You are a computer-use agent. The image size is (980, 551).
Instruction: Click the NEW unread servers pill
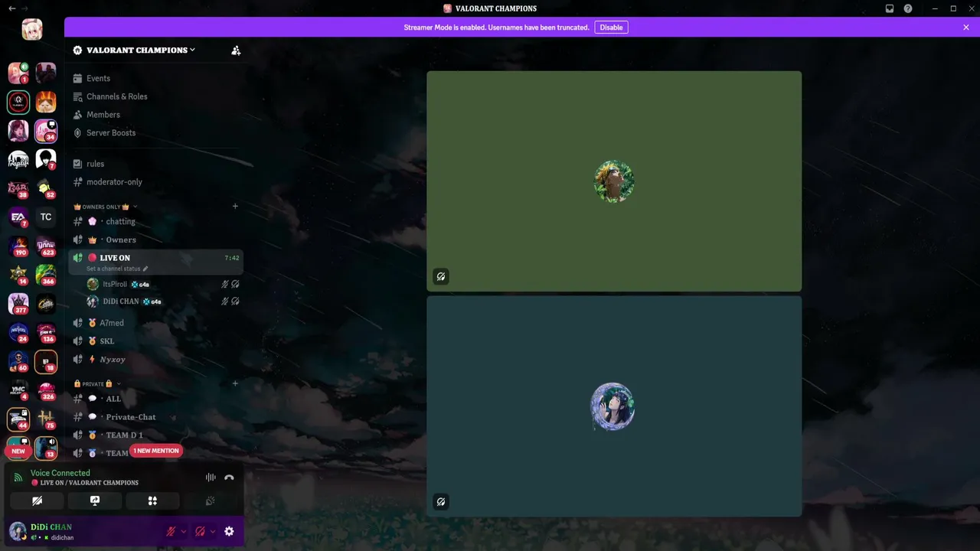(x=18, y=451)
